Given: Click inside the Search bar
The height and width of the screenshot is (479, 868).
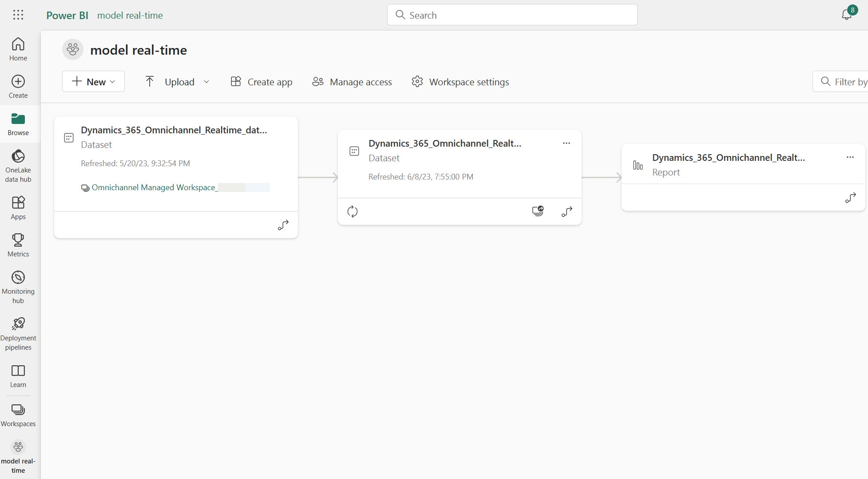Looking at the screenshot, I should click(511, 15).
